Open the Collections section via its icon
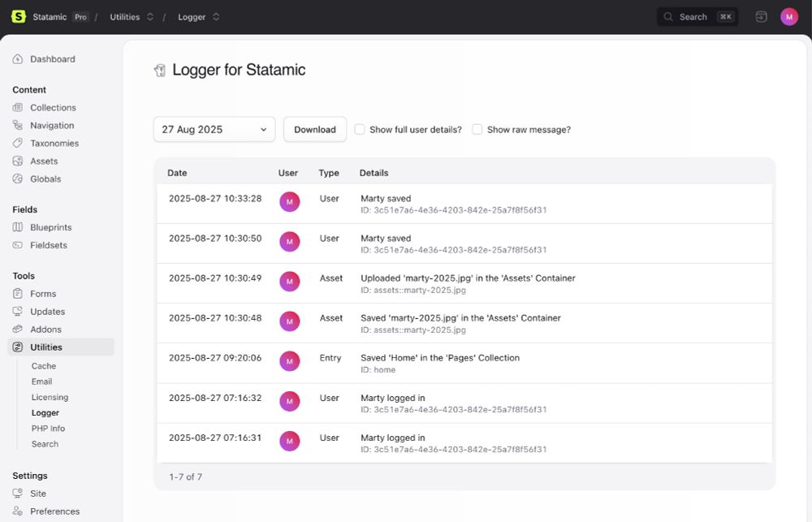The image size is (812, 522). coord(18,107)
